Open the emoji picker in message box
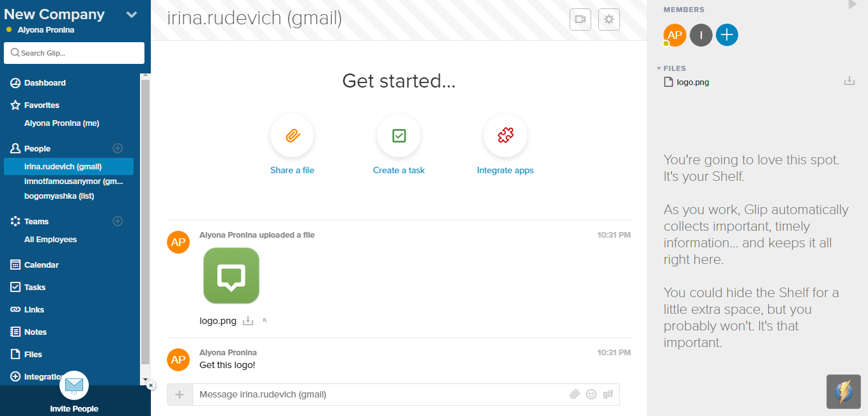868x416 pixels. [x=591, y=394]
